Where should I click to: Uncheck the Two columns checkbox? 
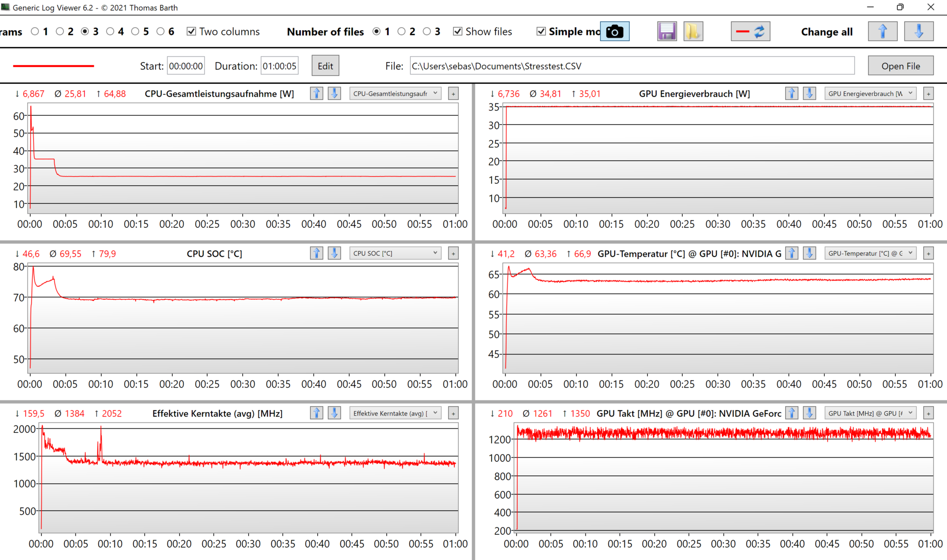pyautogui.click(x=191, y=32)
